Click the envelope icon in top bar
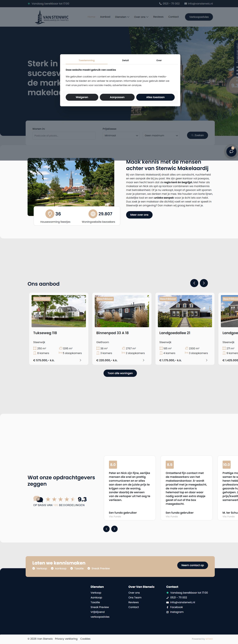This screenshot has width=238, height=644. (186, 4)
